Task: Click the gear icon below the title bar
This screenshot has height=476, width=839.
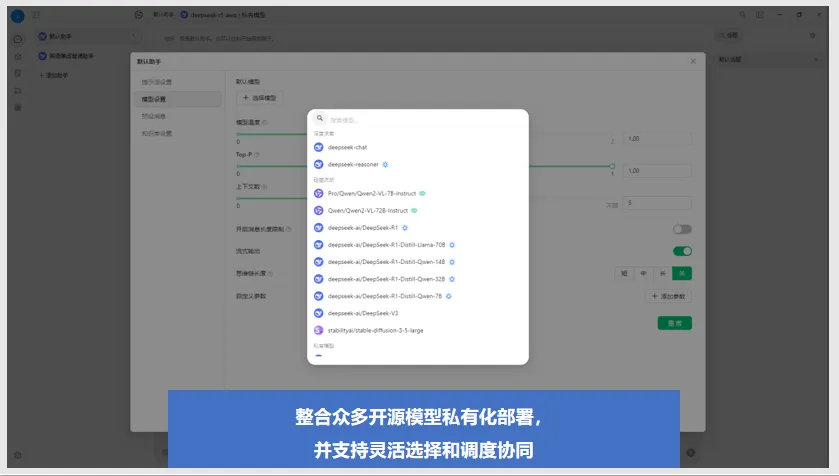Action: pyautogui.click(x=812, y=35)
